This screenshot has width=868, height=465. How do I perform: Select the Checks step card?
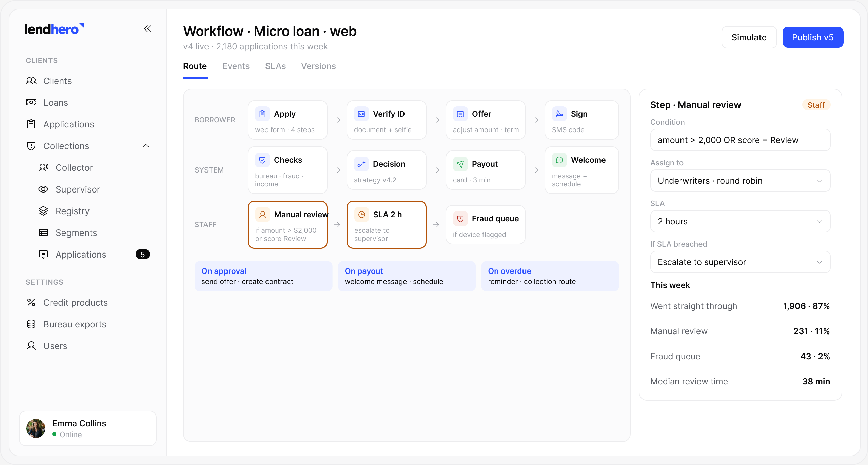pos(288,170)
